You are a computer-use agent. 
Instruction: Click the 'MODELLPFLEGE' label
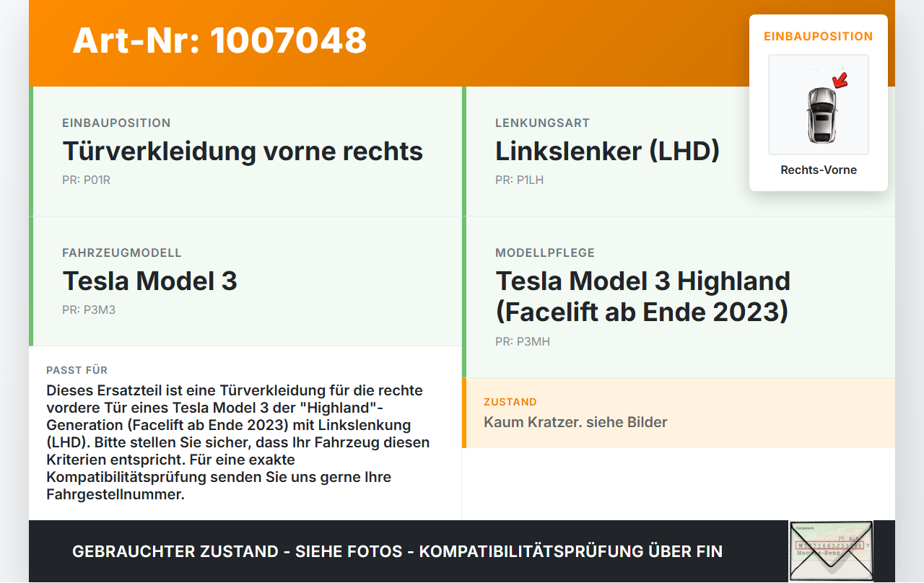[x=545, y=253]
